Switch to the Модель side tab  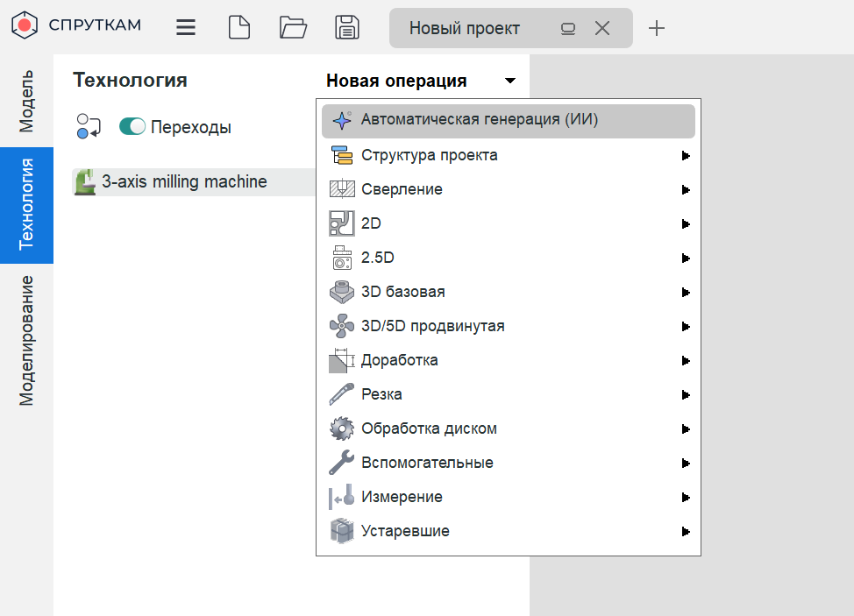(26, 101)
